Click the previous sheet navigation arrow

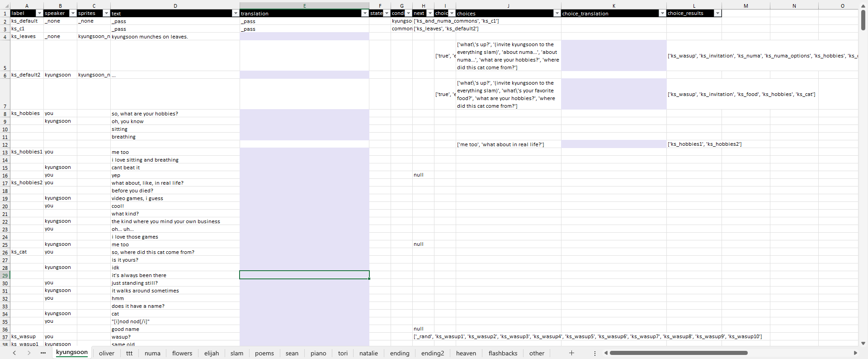point(14,353)
